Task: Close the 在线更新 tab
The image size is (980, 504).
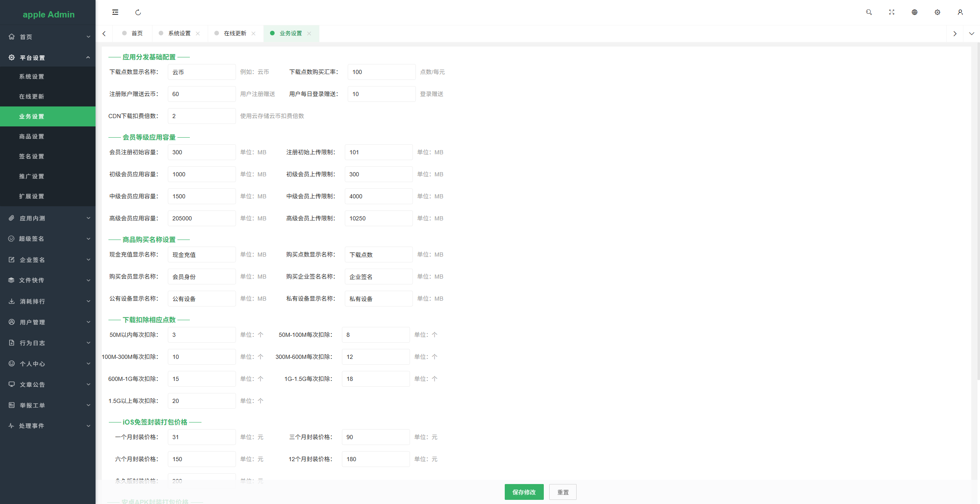Action: click(x=253, y=34)
